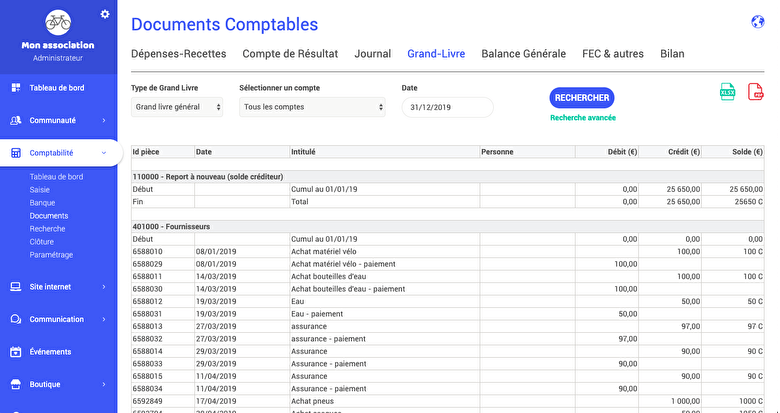Image resolution: width=780 pixels, height=413 pixels.
Task: Open Tableau de bord in main sidebar
Action: coord(57,88)
